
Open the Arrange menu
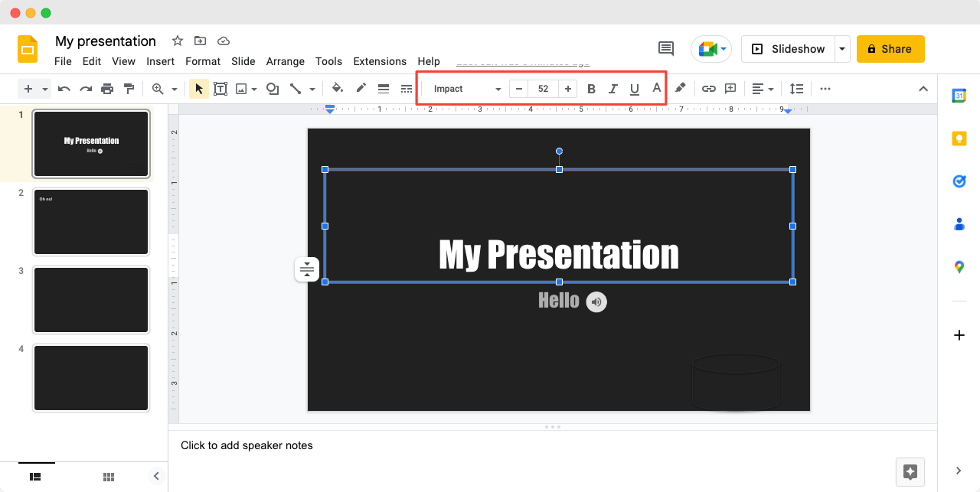click(x=286, y=61)
